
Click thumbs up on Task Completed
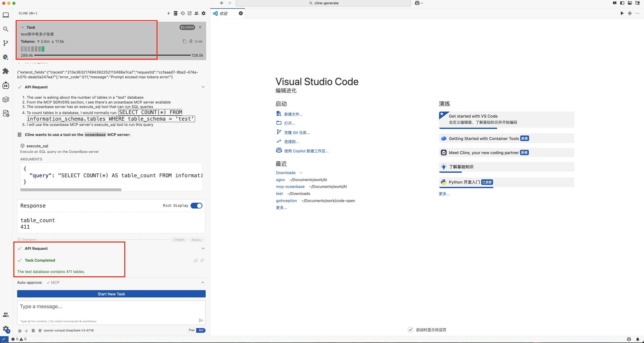click(196, 260)
